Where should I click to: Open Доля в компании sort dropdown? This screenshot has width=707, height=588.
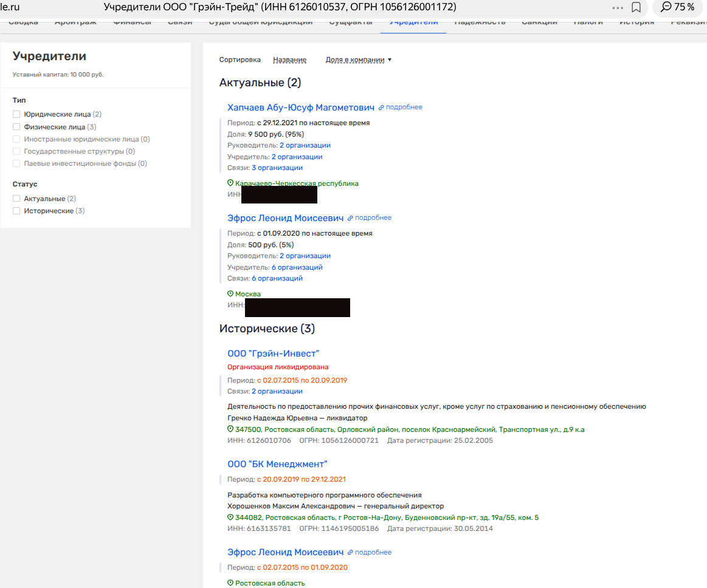pos(359,60)
